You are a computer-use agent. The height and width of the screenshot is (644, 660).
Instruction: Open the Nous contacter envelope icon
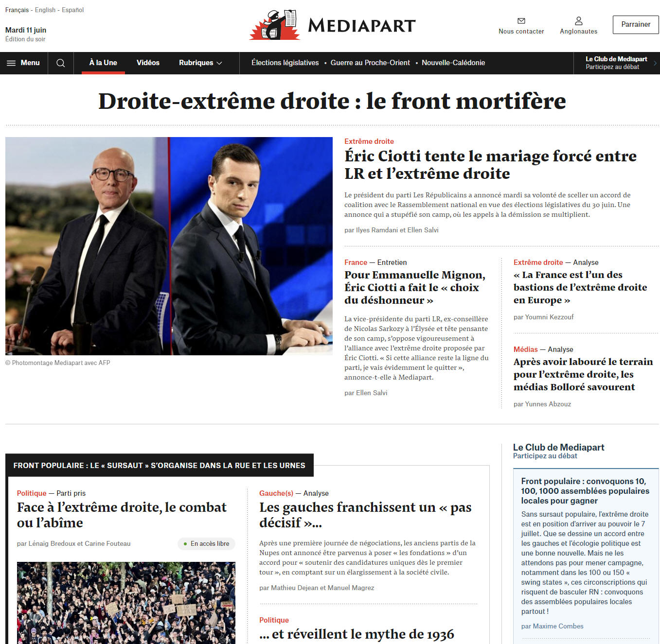[x=521, y=21]
